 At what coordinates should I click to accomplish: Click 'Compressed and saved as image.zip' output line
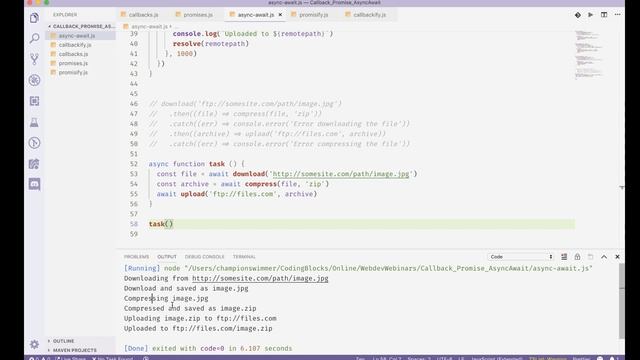190,309
